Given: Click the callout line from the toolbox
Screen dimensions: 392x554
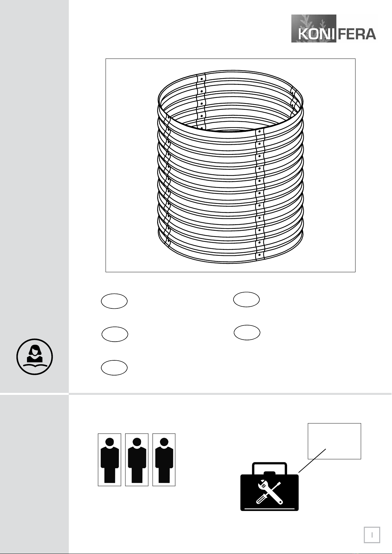Looking at the screenshot, I should 312,461.
